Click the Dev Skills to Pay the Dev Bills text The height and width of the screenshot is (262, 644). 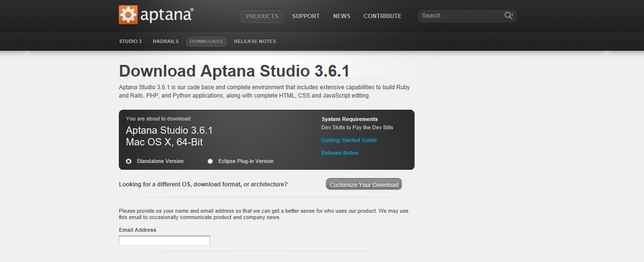click(357, 127)
